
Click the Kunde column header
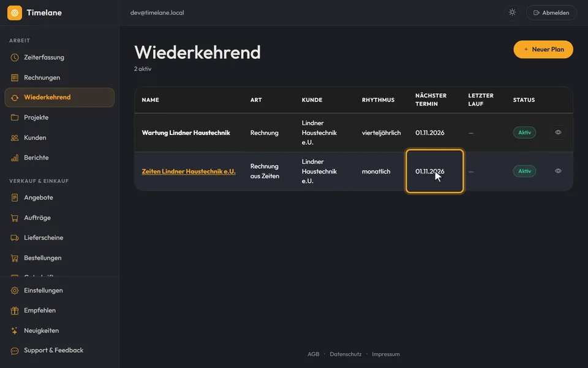312,100
